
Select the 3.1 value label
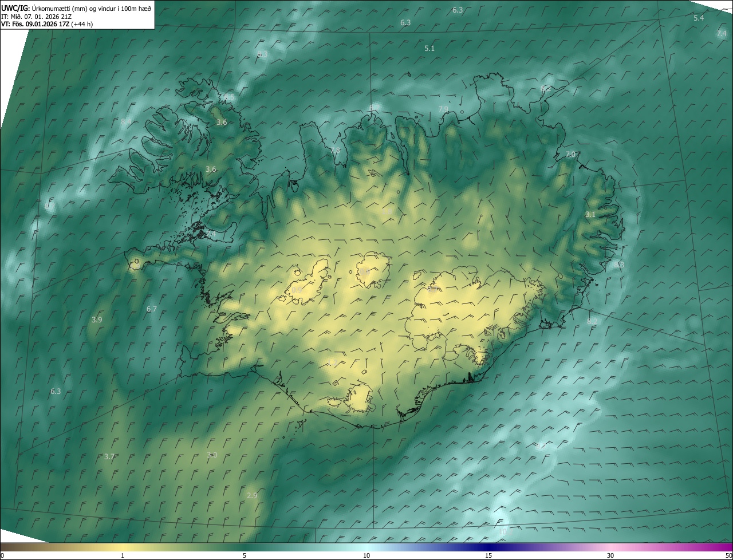[x=590, y=215]
